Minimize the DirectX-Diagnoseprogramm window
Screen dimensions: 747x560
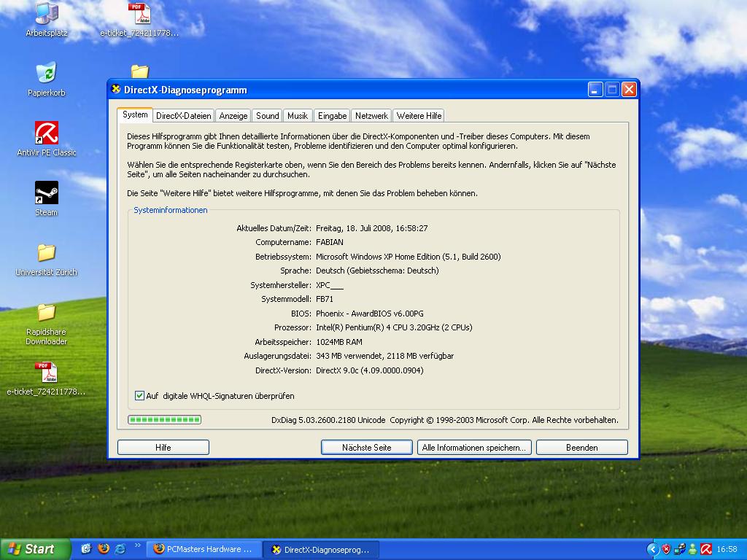tap(595, 89)
